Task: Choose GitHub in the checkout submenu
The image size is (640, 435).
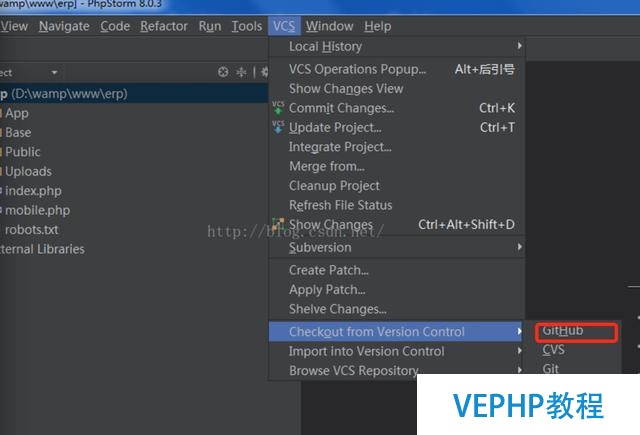Action: click(x=574, y=331)
